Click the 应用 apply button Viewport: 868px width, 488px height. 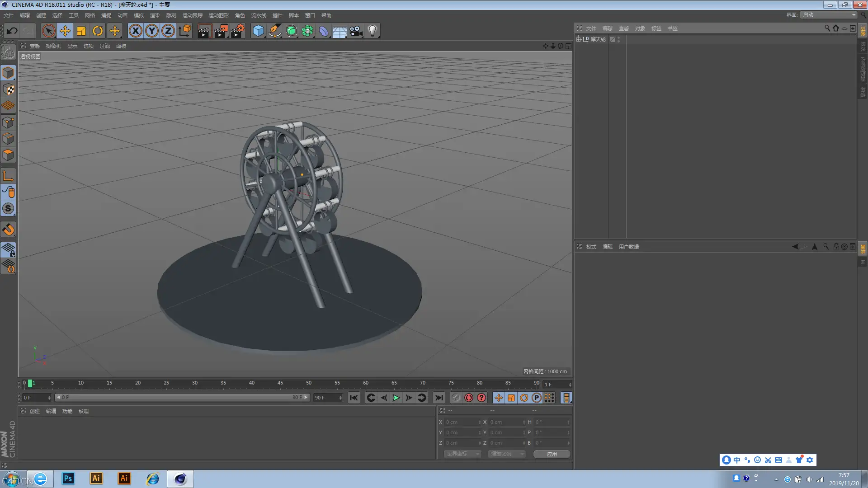(552, 454)
